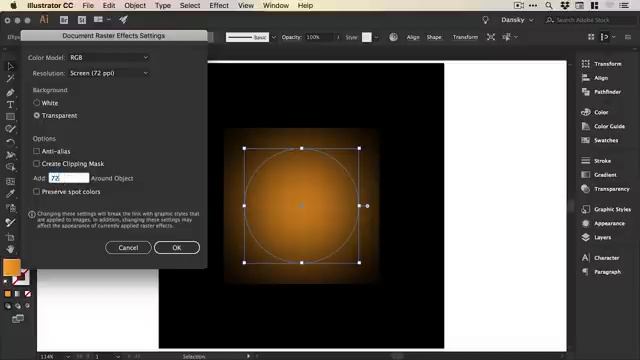This screenshot has height=360, width=640.
Task: Open the Dansky workspace dropdown
Action: 517,20
